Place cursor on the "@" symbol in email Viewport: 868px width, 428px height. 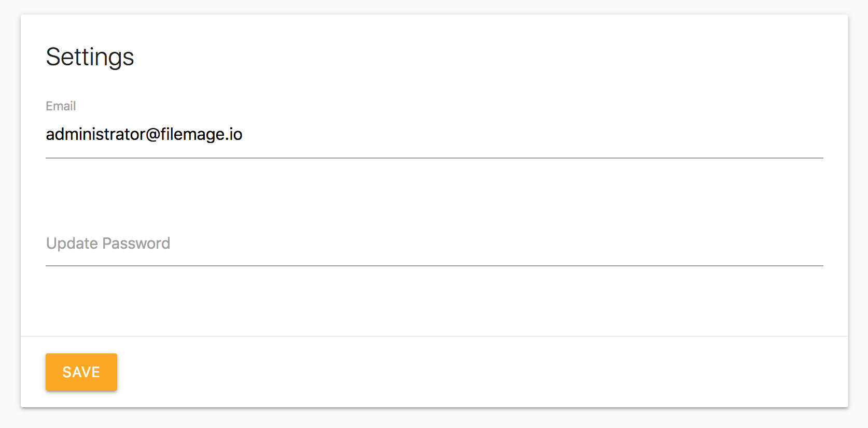[x=153, y=135]
